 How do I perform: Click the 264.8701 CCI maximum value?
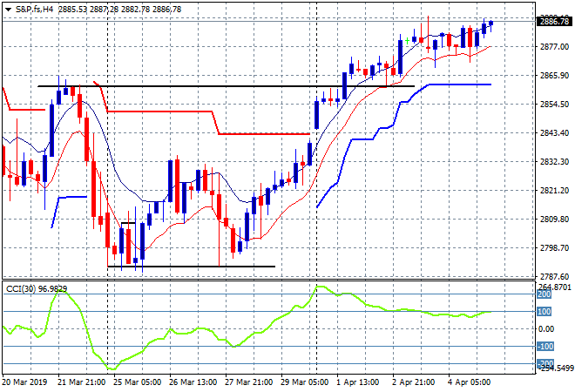tap(554, 287)
